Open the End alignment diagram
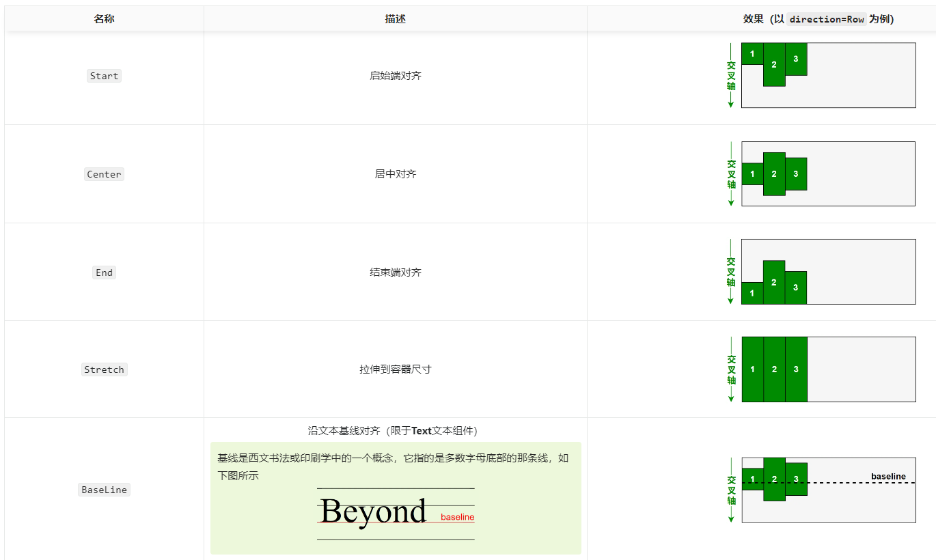 coord(822,272)
